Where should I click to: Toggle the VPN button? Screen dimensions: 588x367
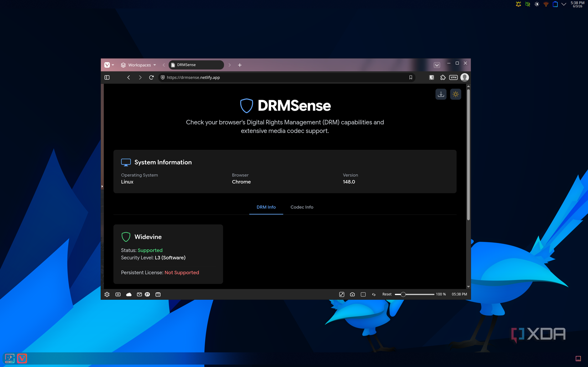453,77
